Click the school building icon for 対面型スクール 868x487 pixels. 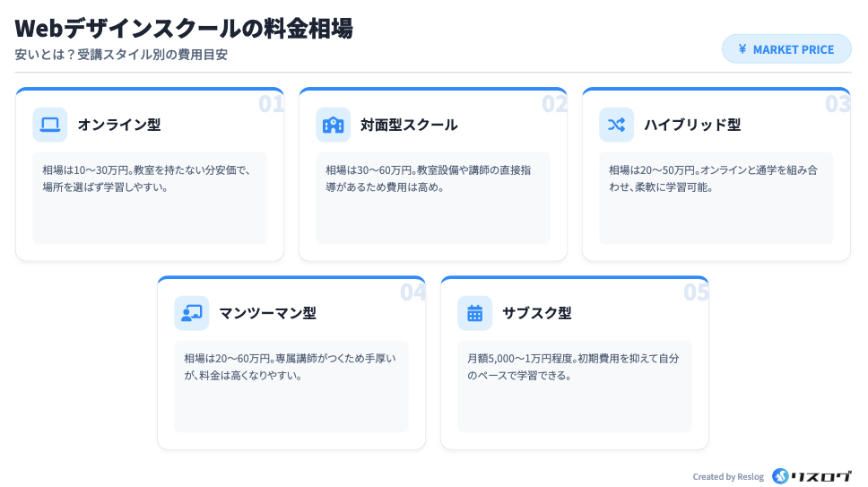coord(334,125)
